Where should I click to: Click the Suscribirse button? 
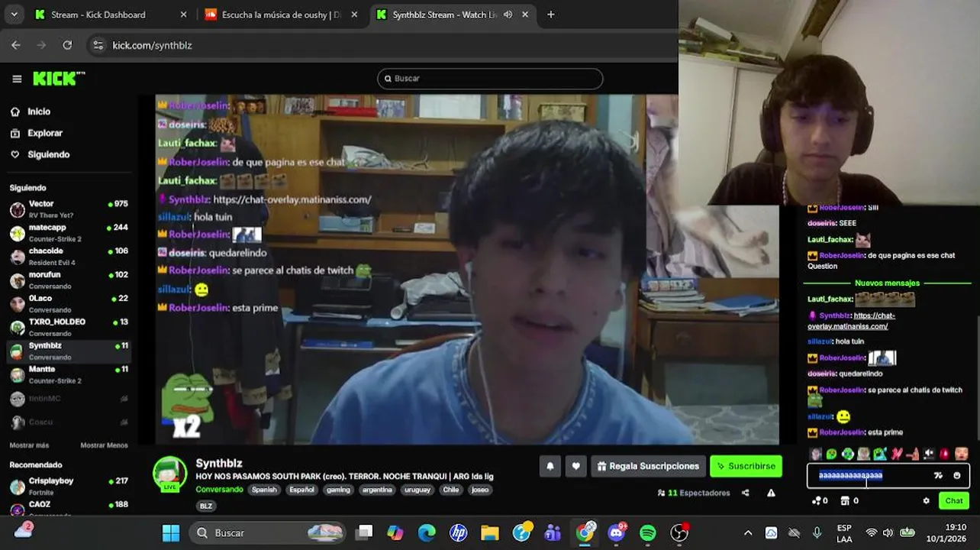tap(746, 466)
